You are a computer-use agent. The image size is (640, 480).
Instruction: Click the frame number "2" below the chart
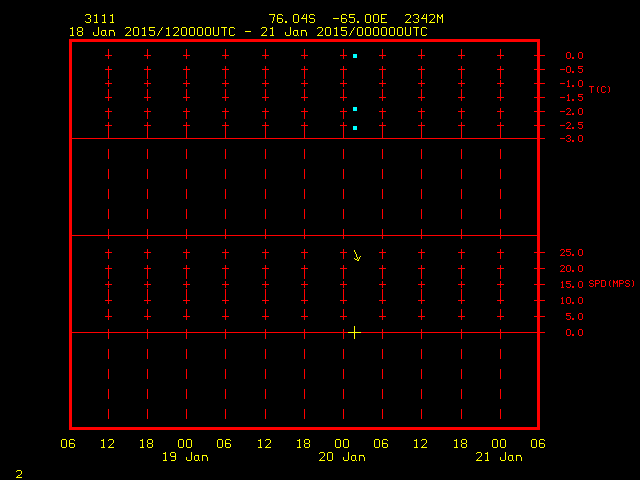[x=19, y=474]
